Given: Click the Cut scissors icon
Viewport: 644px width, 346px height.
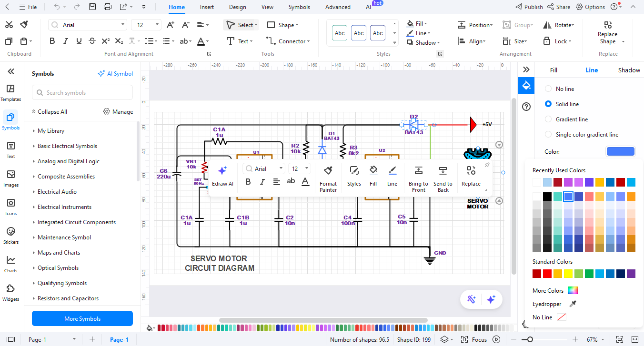Looking at the screenshot, I should tap(9, 25).
